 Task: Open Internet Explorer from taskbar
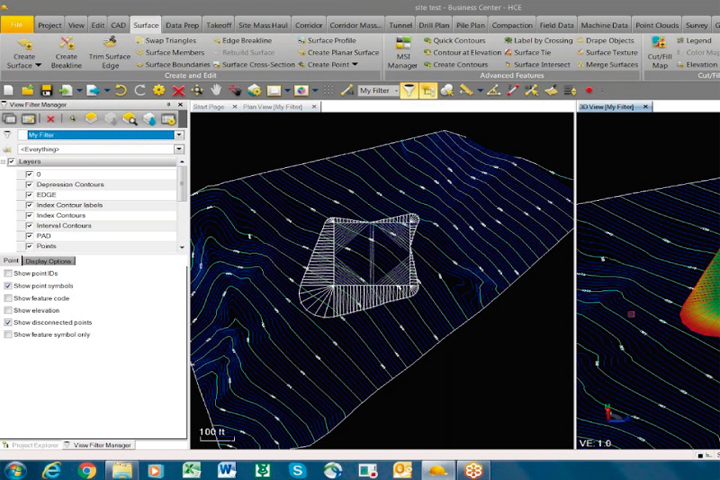click(51, 470)
